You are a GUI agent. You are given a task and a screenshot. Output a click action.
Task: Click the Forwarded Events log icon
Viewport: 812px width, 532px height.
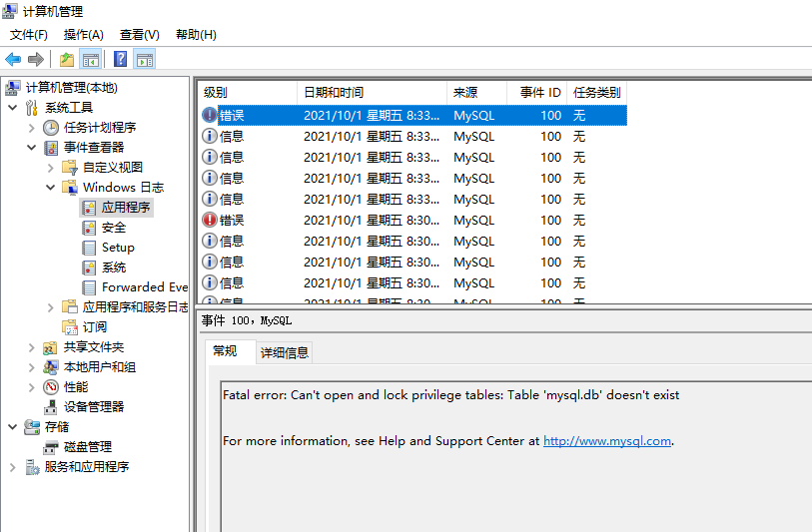(89, 287)
